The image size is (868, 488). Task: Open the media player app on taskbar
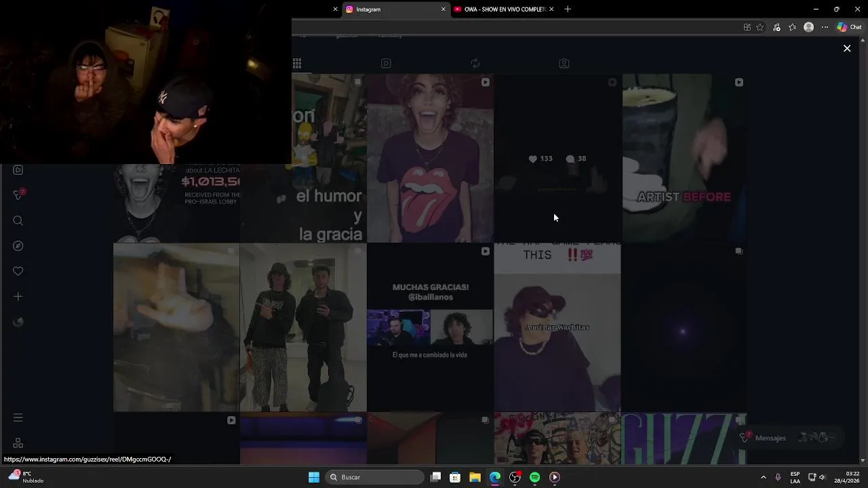(x=554, y=477)
